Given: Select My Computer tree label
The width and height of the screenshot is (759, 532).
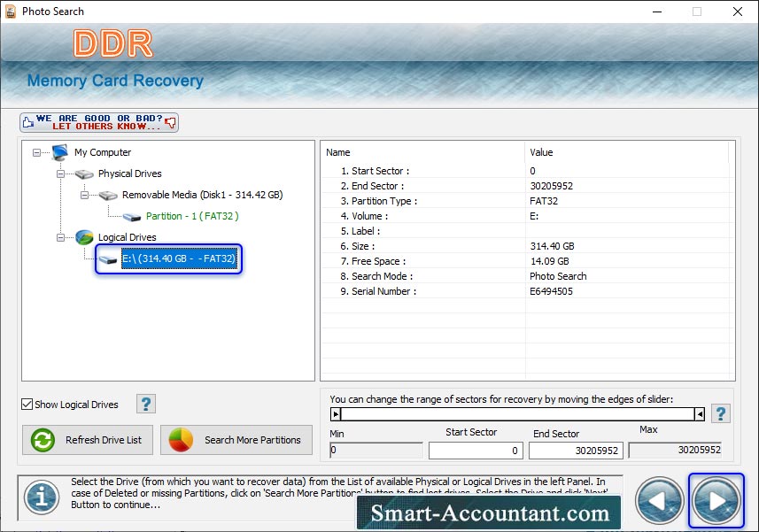Looking at the screenshot, I should pos(103,152).
